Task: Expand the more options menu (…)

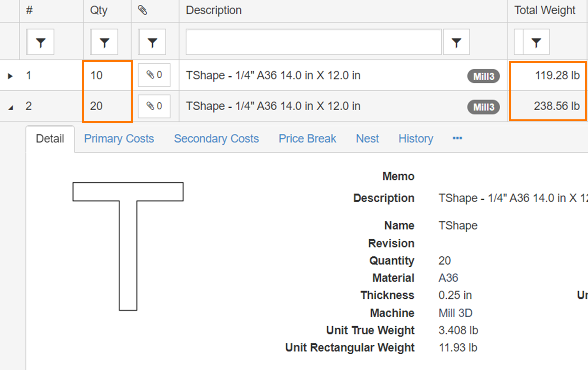Action: 457,138
